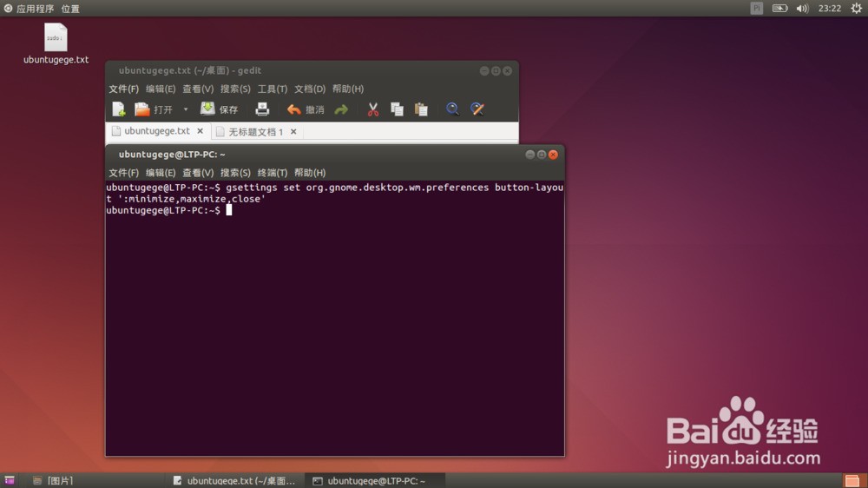Close the gedit window
The width and height of the screenshot is (868, 488).
coord(507,71)
